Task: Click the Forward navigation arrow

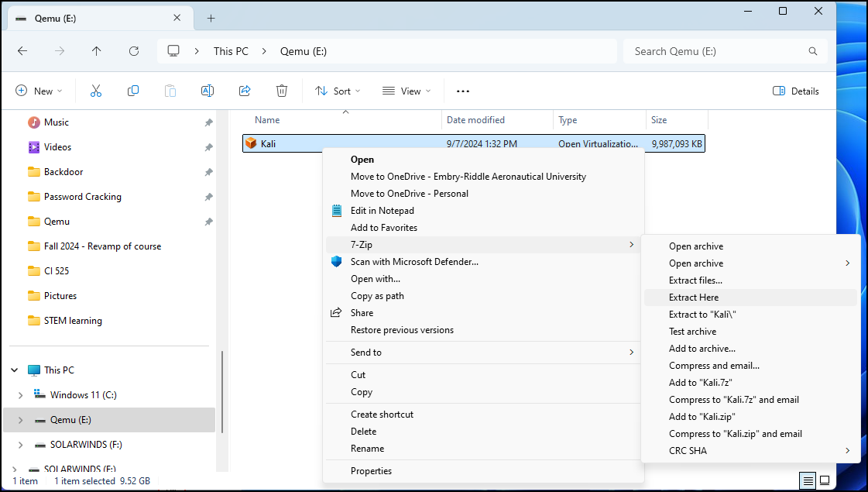Action: [x=59, y=51]
